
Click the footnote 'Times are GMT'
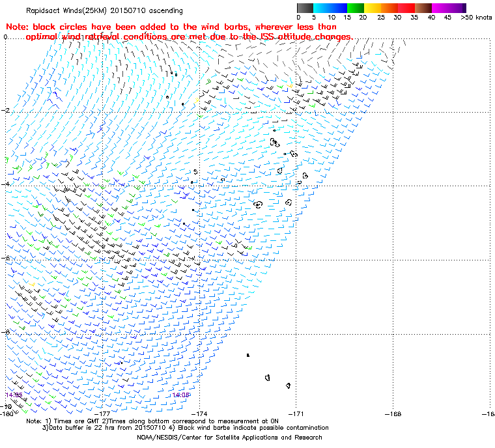(x=78, y=421)
